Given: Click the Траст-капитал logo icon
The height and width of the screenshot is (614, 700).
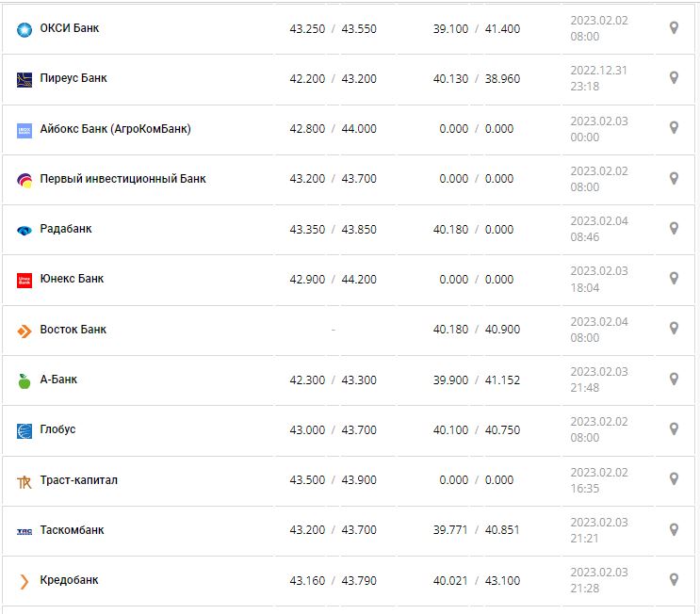Looking at the screenshot, I should click(x=24, y=481).
